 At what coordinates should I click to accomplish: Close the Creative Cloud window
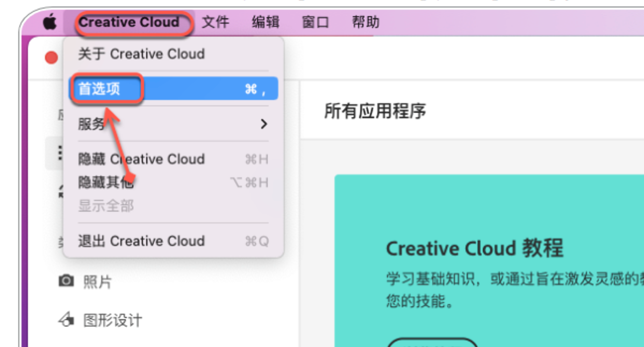52,58
